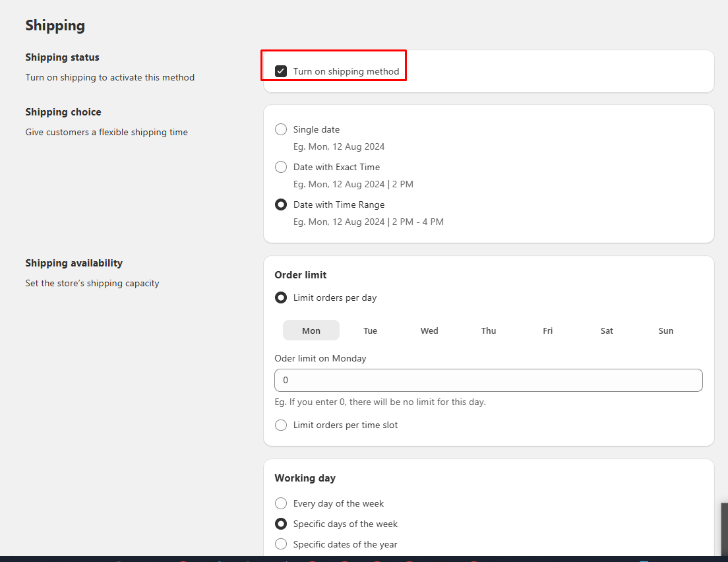Image resolution: width=728 pixels, height=562 pixels.
Task: Select the Single date radio option
Action: (x=281, y=129)
